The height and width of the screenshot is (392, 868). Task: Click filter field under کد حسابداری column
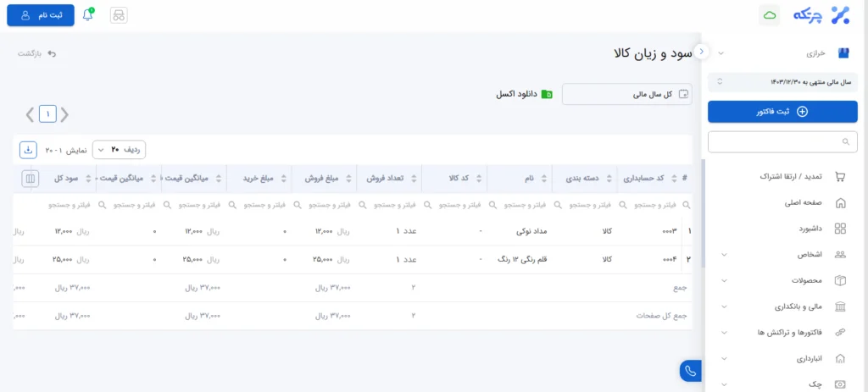click(656, 205)
